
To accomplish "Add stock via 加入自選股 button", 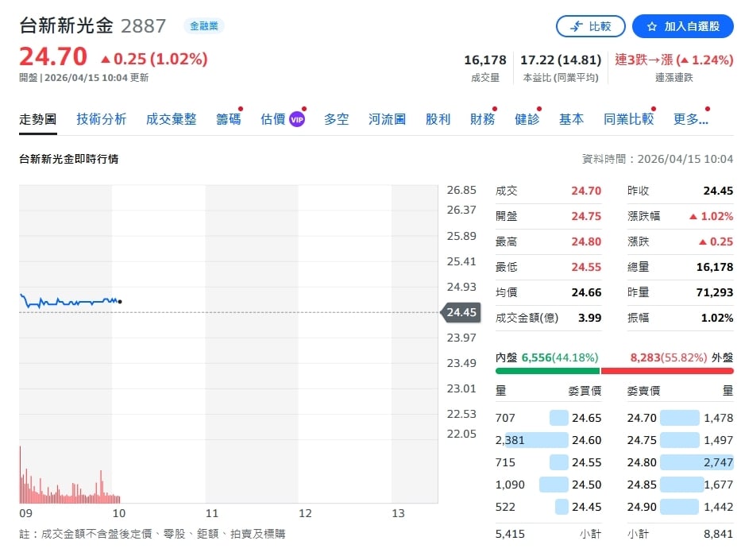I will (682, 26).
